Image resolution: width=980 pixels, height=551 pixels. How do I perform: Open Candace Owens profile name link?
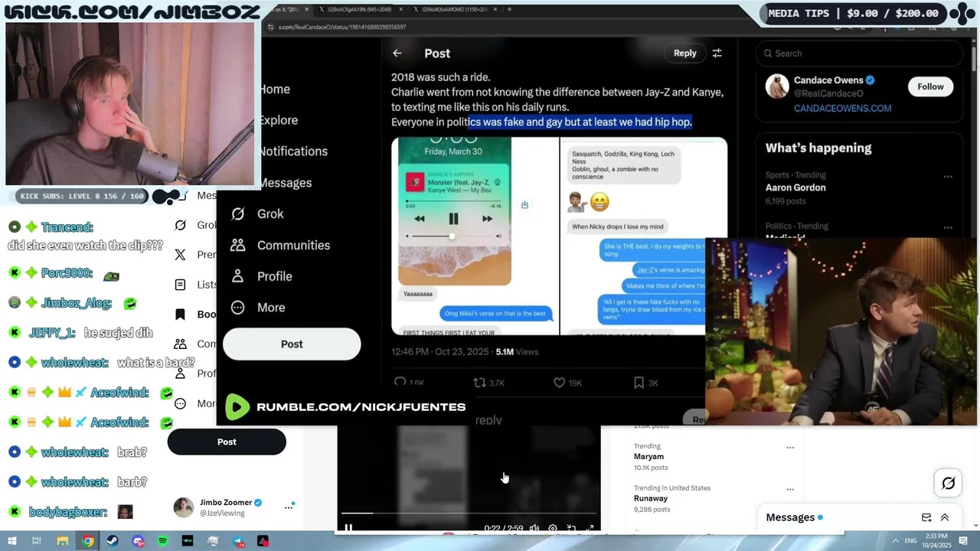tap(828, 80)
